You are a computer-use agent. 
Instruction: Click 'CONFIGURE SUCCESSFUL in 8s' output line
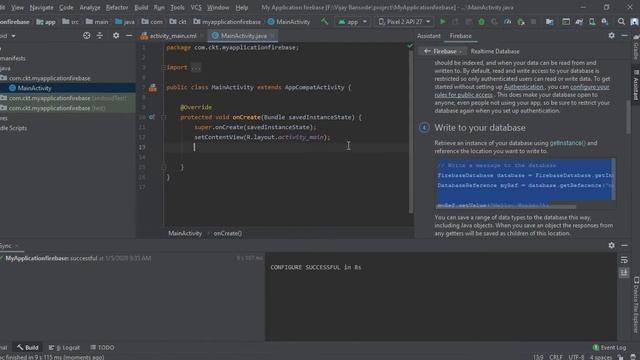click(316, 267)
